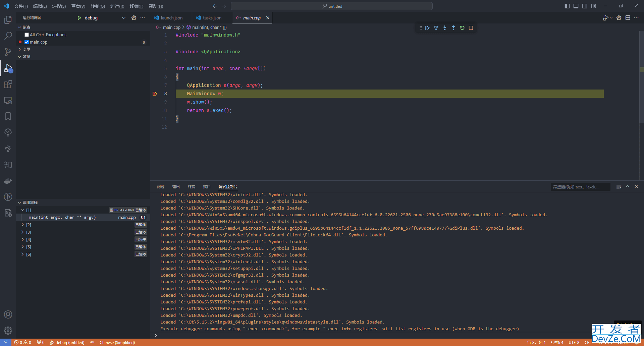Screen dimensions: 644x346
Task: Stop the debug session
Action: 471,28
